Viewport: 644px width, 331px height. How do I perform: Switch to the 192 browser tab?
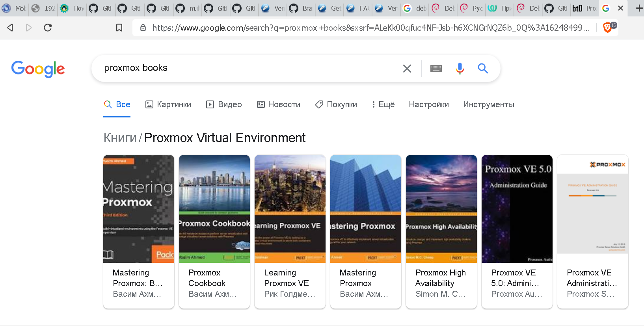[43, 8]
